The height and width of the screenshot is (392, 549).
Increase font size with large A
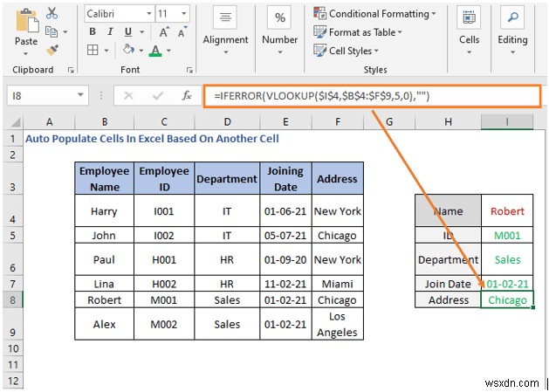tap(164, 32)
